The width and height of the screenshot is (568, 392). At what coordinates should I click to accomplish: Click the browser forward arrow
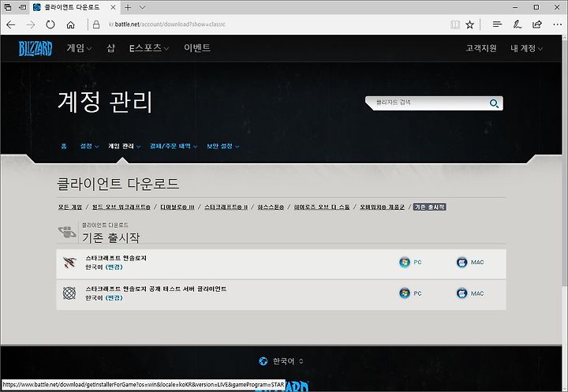tap(31, 24)
